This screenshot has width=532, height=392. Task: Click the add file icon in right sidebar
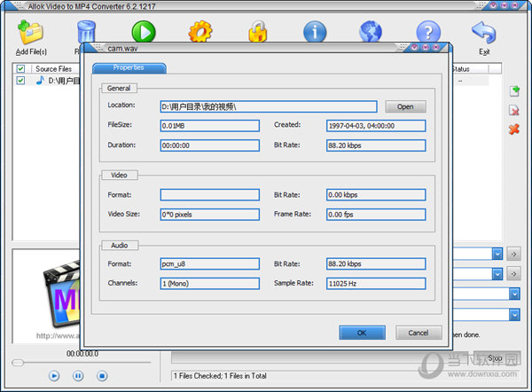pos(514,91)
